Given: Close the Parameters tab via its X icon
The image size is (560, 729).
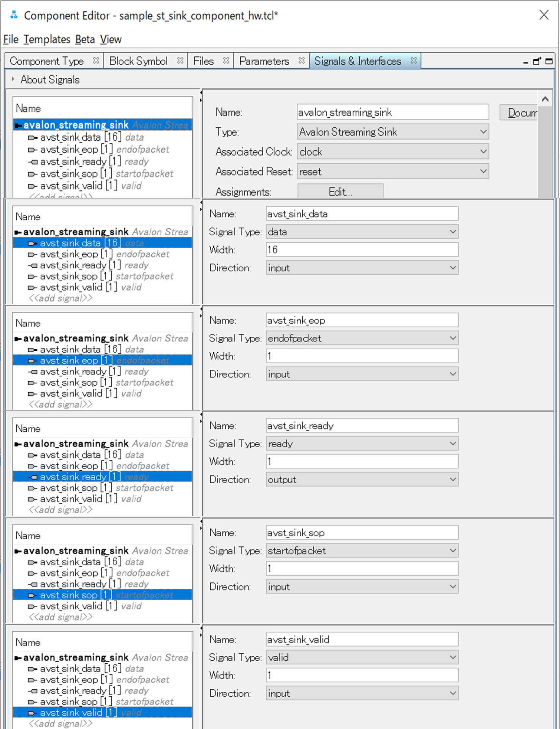Looking at the screenshot, I should tap(302, 61).
